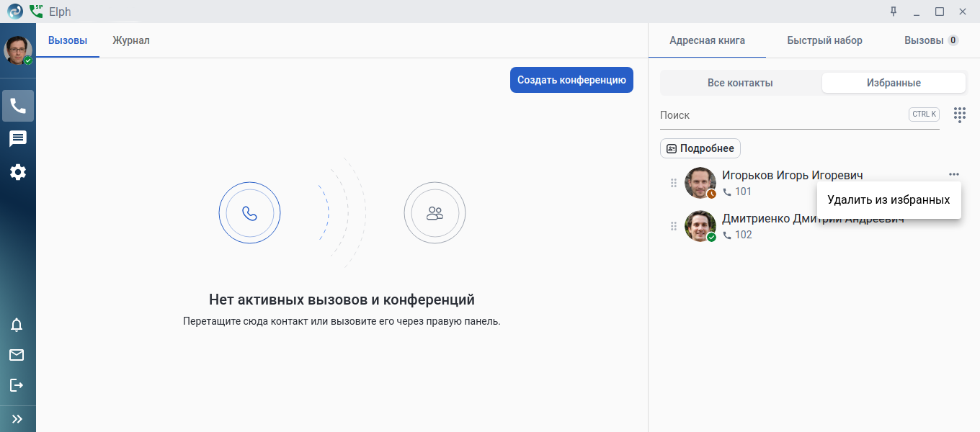Select the Избранные toggle
Screen dimensions: 980x432
(894, 83)
